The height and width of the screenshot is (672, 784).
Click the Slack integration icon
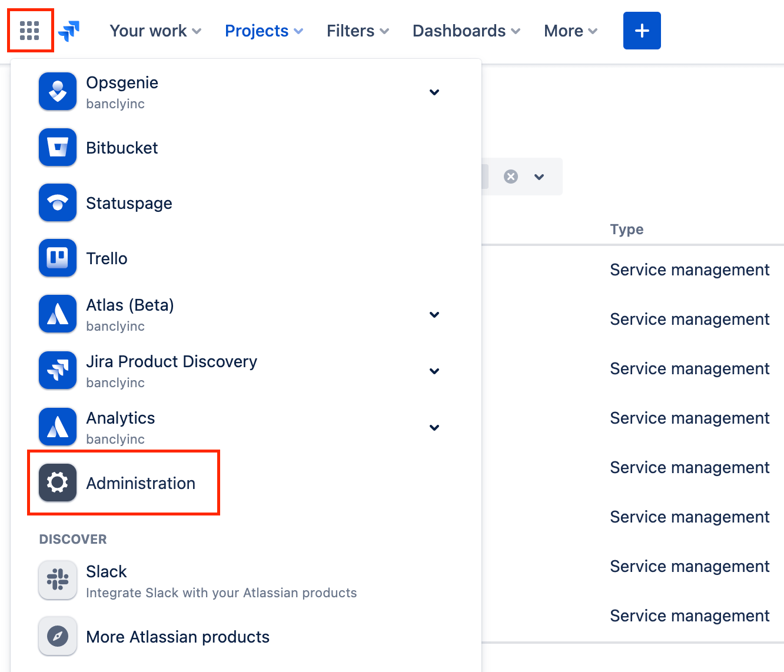[x=57, y=580]
